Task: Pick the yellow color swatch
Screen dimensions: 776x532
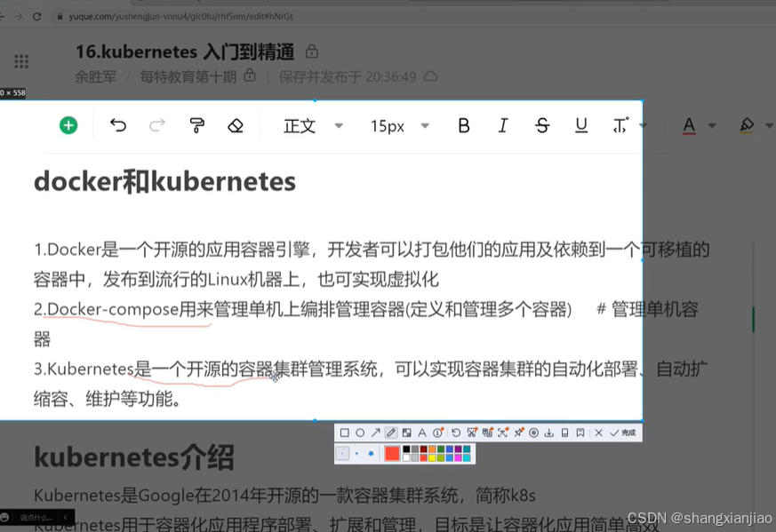Action: pos(432,457)
